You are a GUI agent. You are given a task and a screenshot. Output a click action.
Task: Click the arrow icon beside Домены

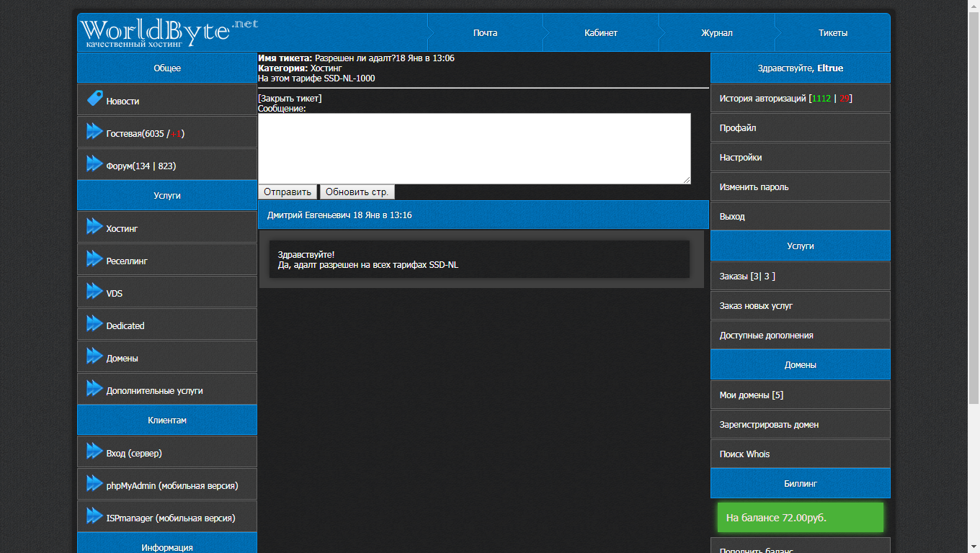tap(94, 356)
